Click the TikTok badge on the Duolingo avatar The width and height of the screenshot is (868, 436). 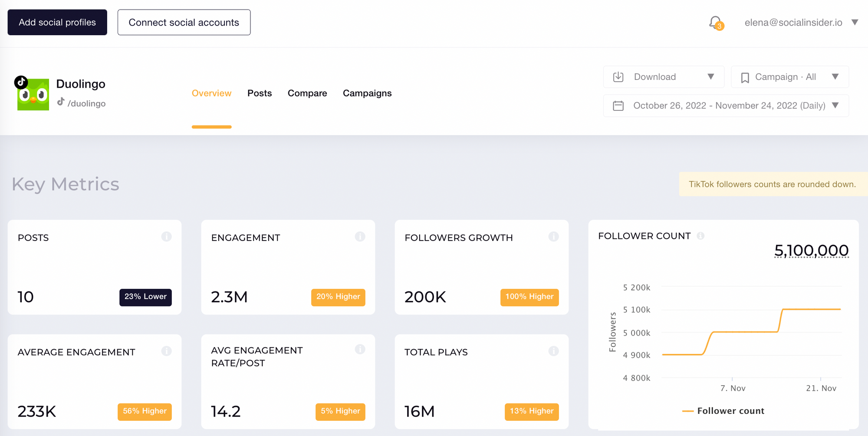coord(21,82)
